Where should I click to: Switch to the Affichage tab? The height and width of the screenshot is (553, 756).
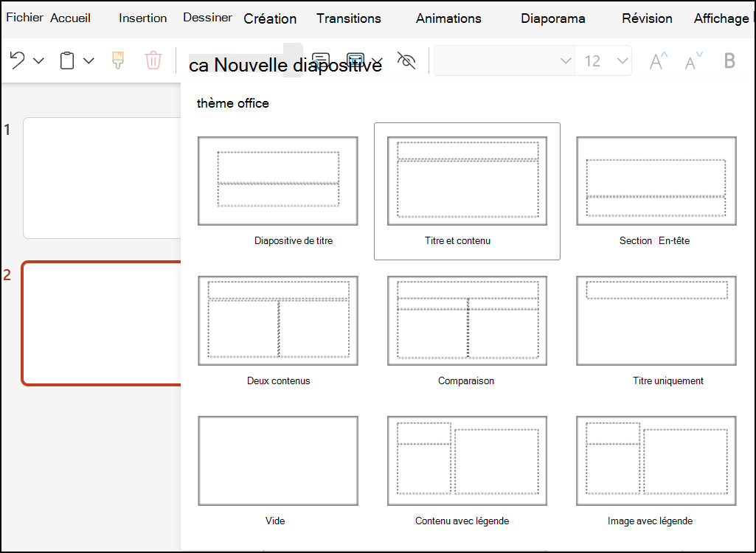pos(721,18)
